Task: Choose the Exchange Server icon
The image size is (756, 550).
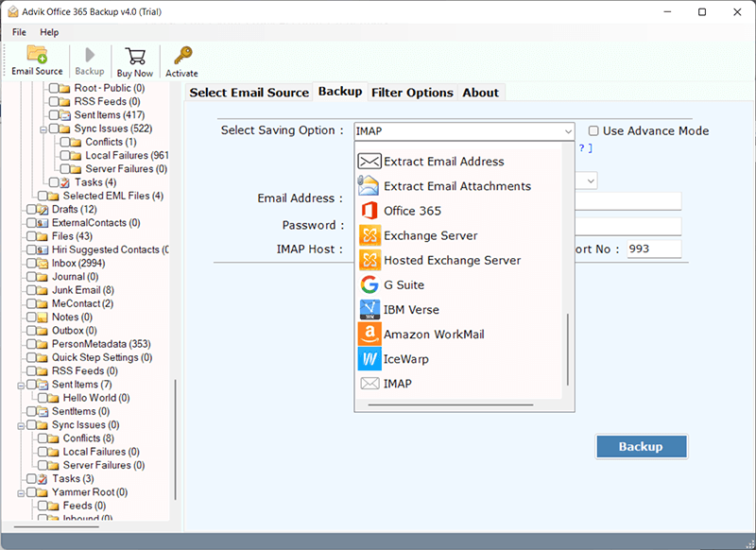Action: click(x=369, y=235)
